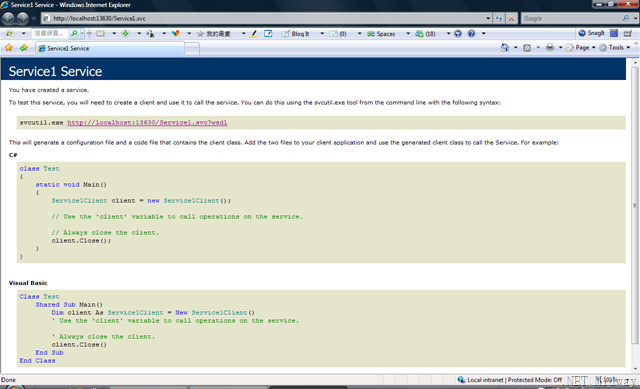
Task: Follow the localhost Service1.svc?wsdl link
Action: [x=147, y=122]
